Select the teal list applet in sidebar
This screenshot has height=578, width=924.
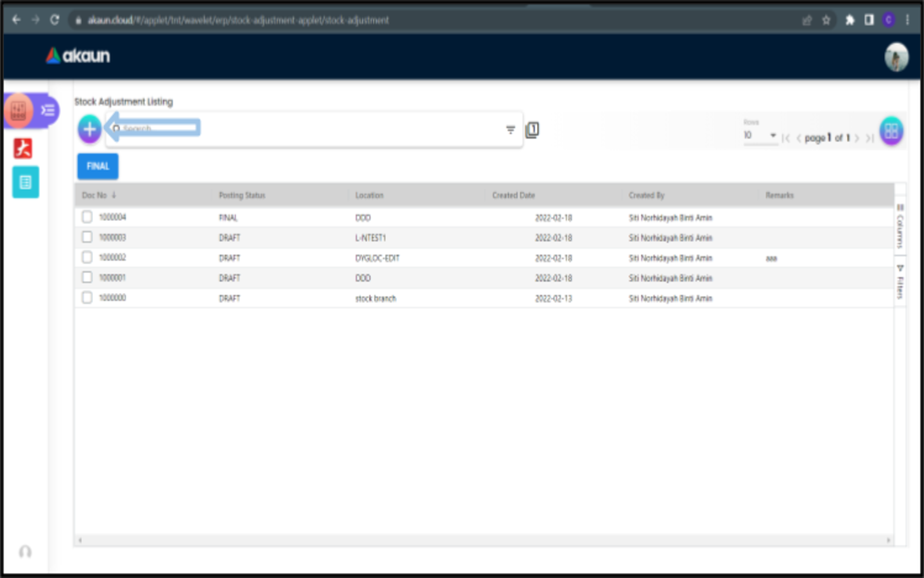26,182
